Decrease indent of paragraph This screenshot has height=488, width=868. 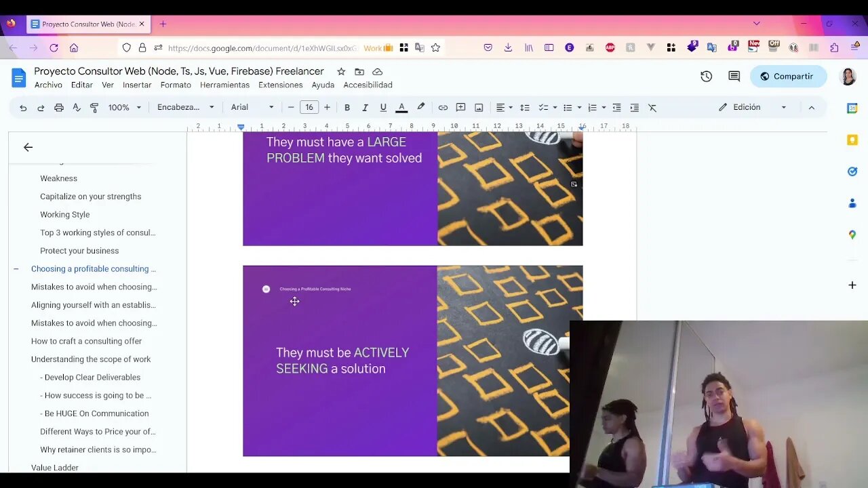616,108
